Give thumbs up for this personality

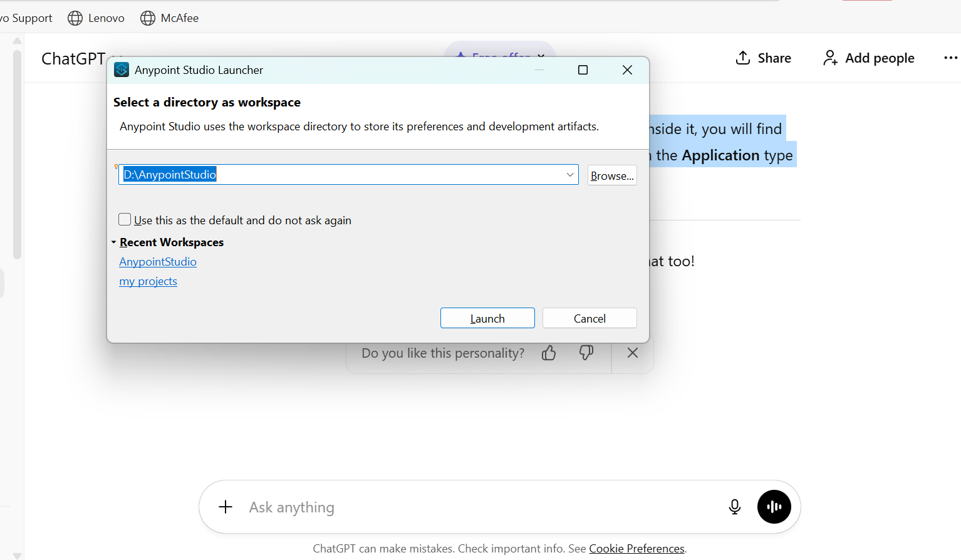(549, 353)
